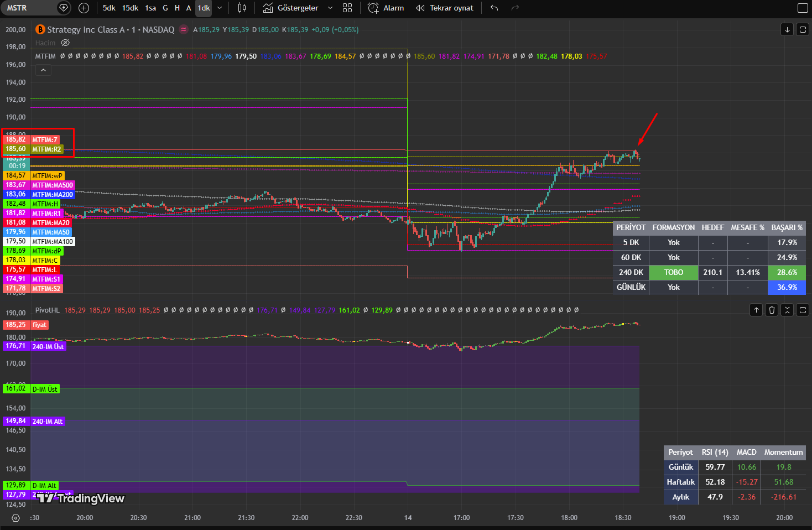This screenshot has width=812, height=530.
Task: Click the MTFIM:R1 price label
Action: pyautogui.click(x=46, y=214)
